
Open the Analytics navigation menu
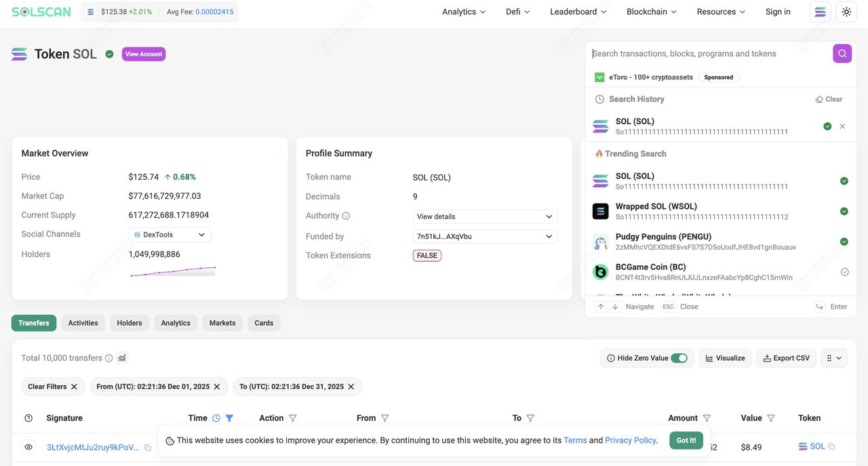click(x=464, y=12)
